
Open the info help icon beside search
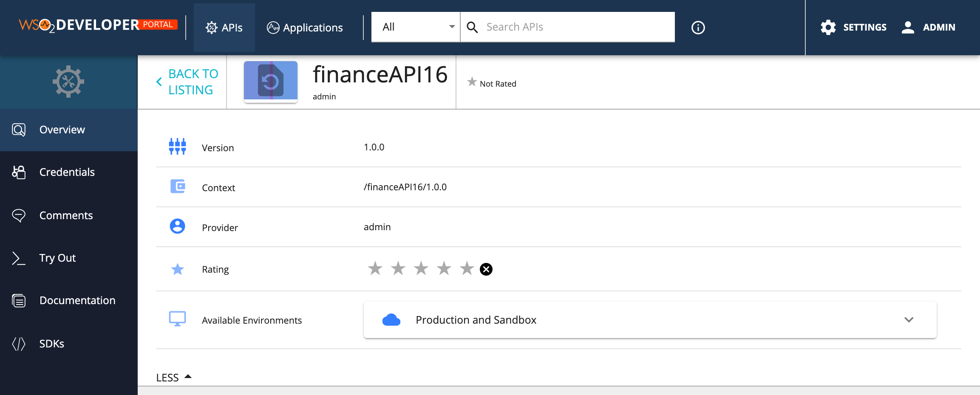click(x=698, y=28)
